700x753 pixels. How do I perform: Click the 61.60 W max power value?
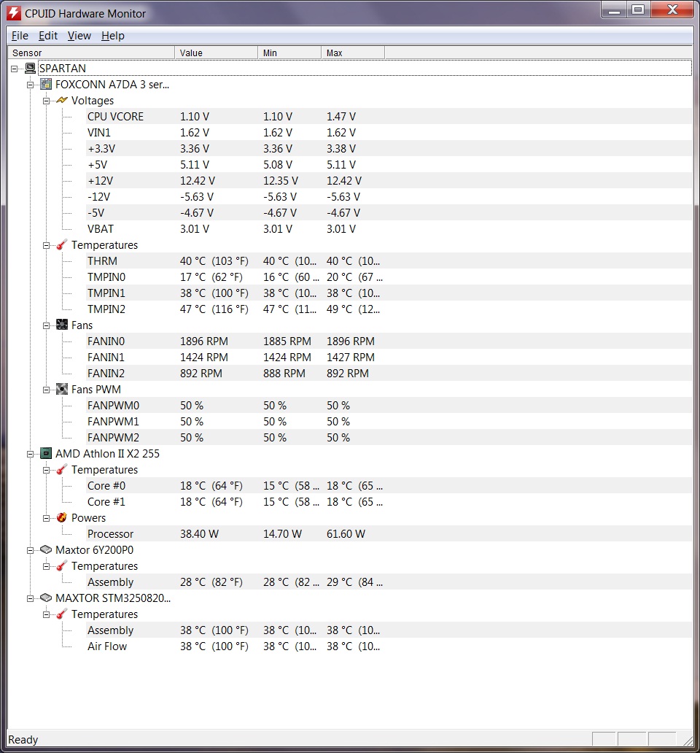(x=346, y=534)
